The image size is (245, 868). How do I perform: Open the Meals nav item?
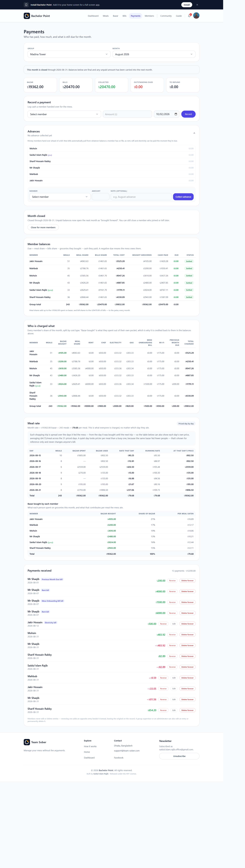pos(106,16)
